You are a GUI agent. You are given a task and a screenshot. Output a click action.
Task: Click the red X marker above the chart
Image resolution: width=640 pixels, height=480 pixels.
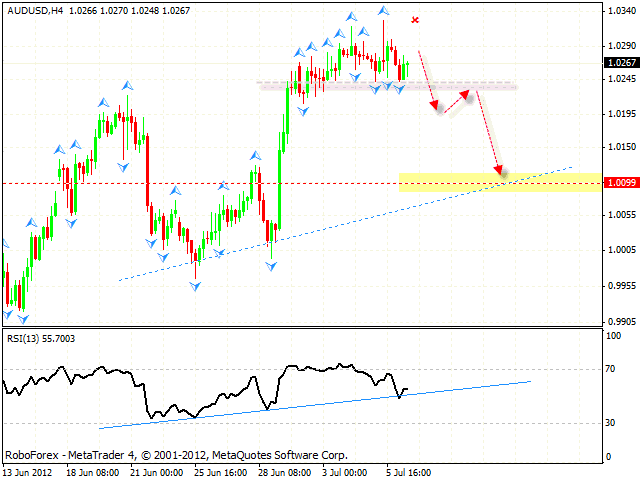(415, 19)
